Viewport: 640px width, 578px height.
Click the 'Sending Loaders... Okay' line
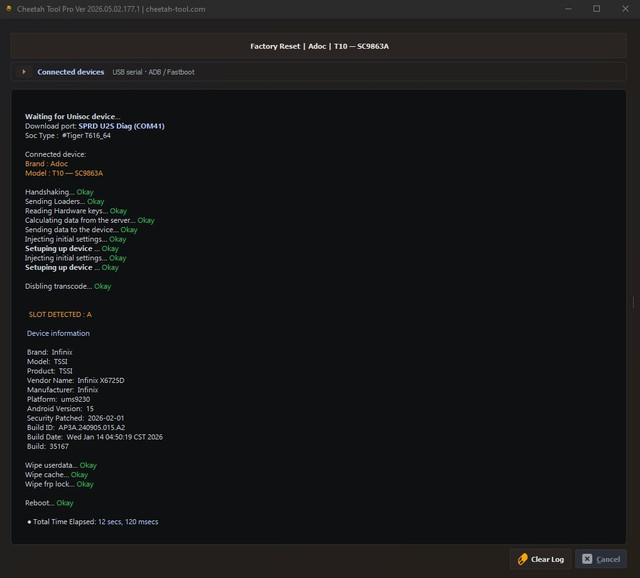(64, 201)
